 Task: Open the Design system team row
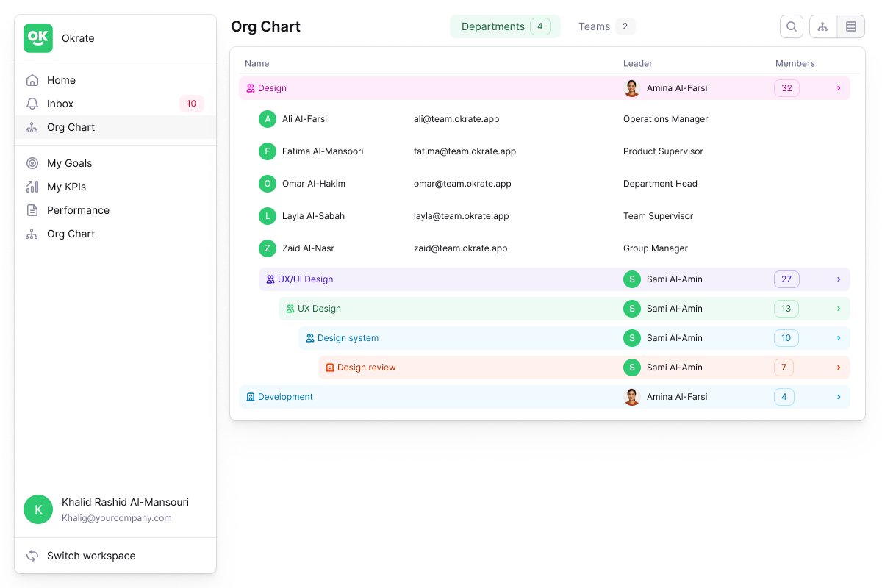click(x=574, y=338)
